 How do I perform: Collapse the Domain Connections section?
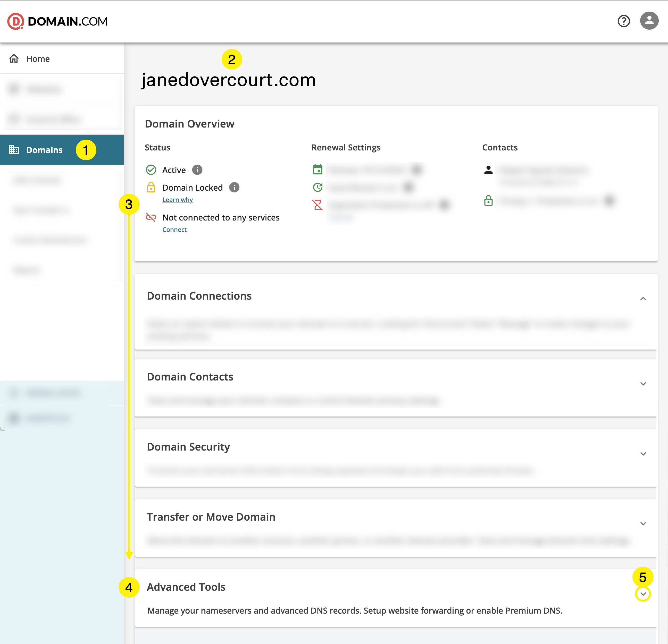click(644, 299)
